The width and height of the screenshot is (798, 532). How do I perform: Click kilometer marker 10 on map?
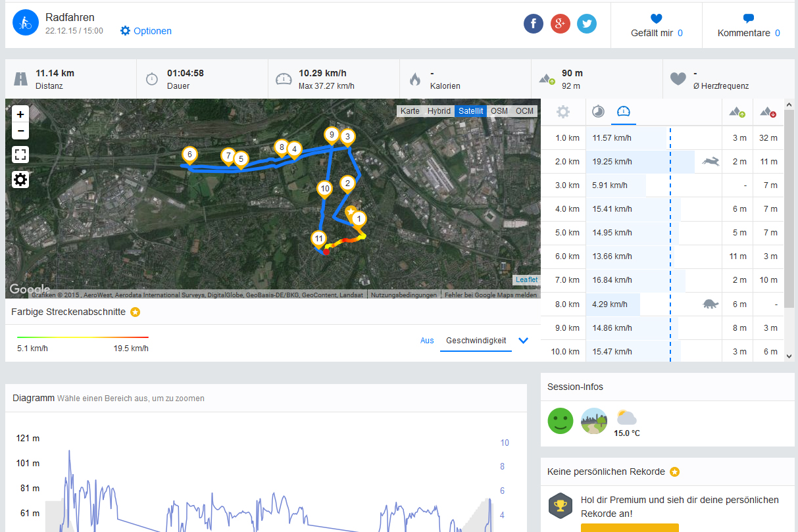coord(324,190)
